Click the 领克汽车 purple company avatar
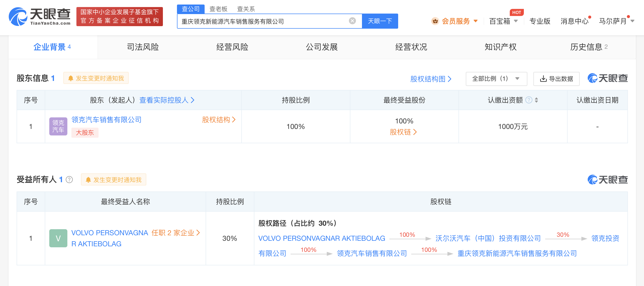644x286 pixels. (58, 126)
